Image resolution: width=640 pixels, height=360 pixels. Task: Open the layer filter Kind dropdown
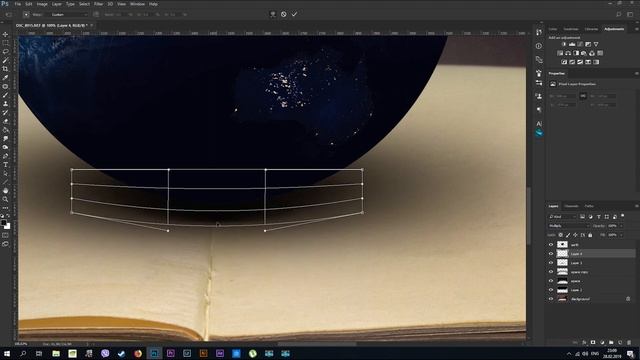tap(562, 216)
